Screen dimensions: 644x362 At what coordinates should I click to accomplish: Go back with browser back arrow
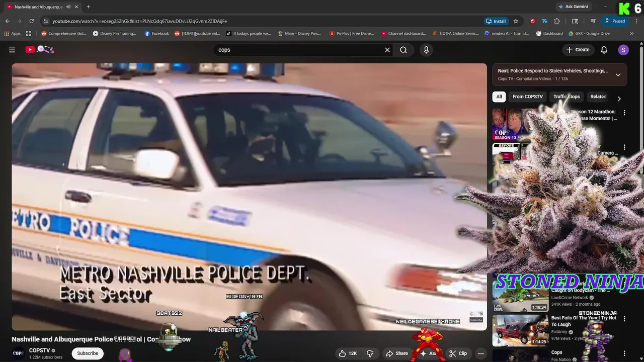coord(7,21)
